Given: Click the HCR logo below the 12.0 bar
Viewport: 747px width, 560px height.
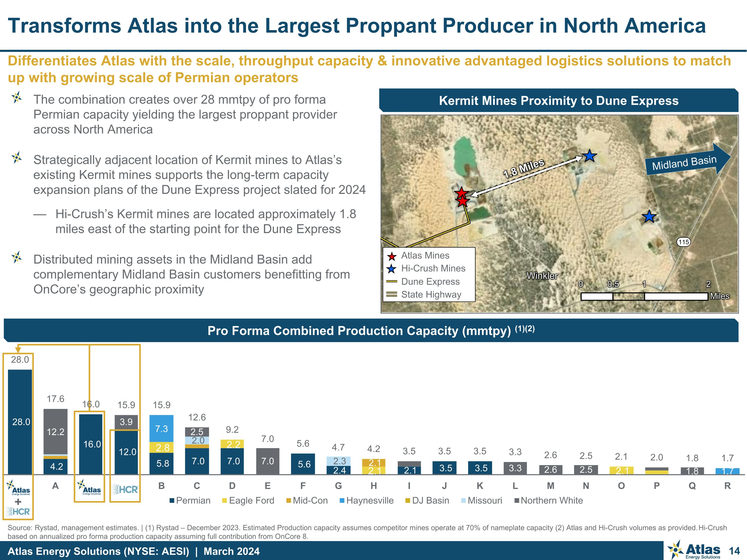Looking at the screenshot, I should coord(125,489).
